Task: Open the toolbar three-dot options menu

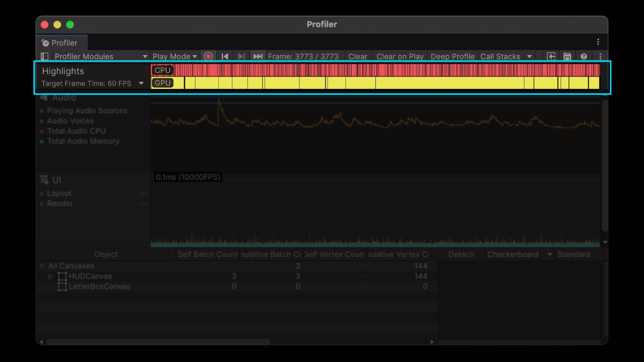Action: pyautogui.click(x=600, y=57)
